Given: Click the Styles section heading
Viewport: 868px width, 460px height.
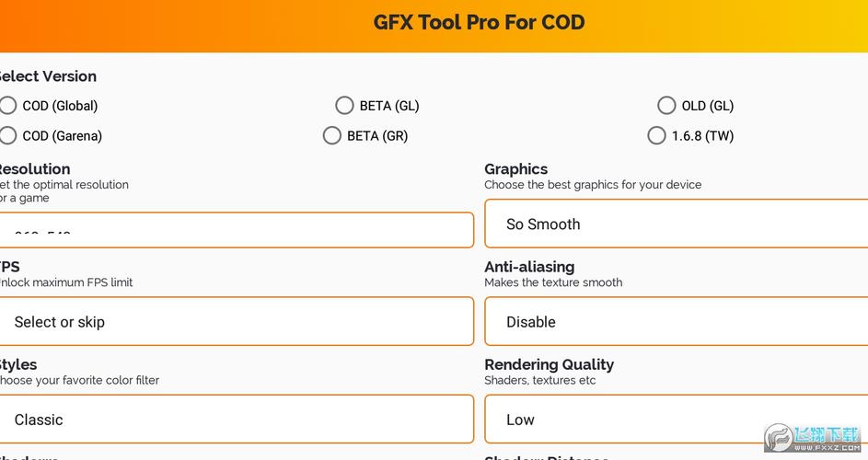Looking at the screenshot, I should (x=18, y=364).
